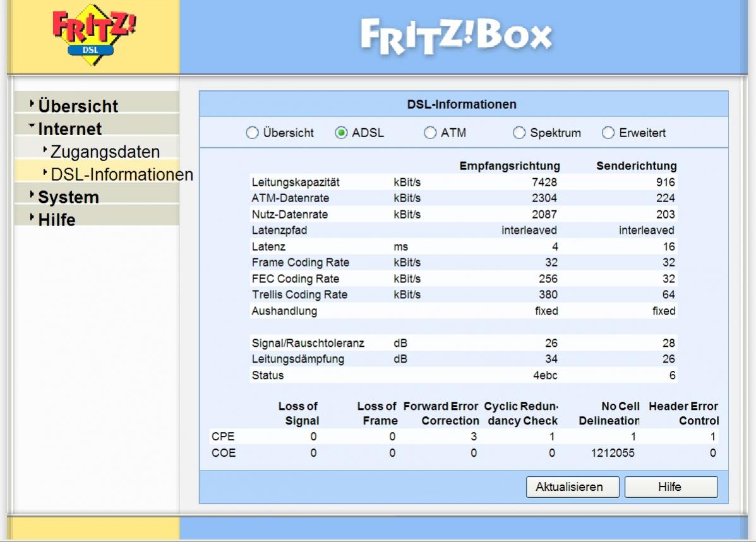The width and height of the screenshot is (756, 542).
Task: Click the Status row label
Action: coord(268,375)
